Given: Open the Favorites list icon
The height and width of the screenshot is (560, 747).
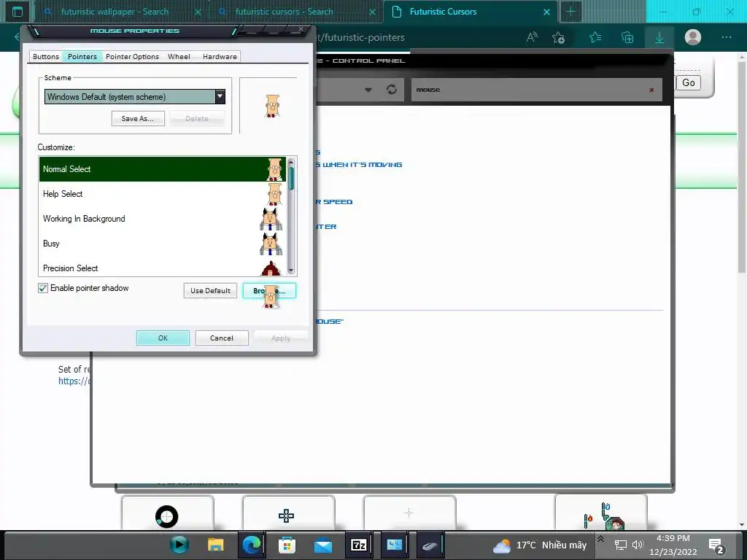Looking at the screenshot, I should click(x=595, y=37).
